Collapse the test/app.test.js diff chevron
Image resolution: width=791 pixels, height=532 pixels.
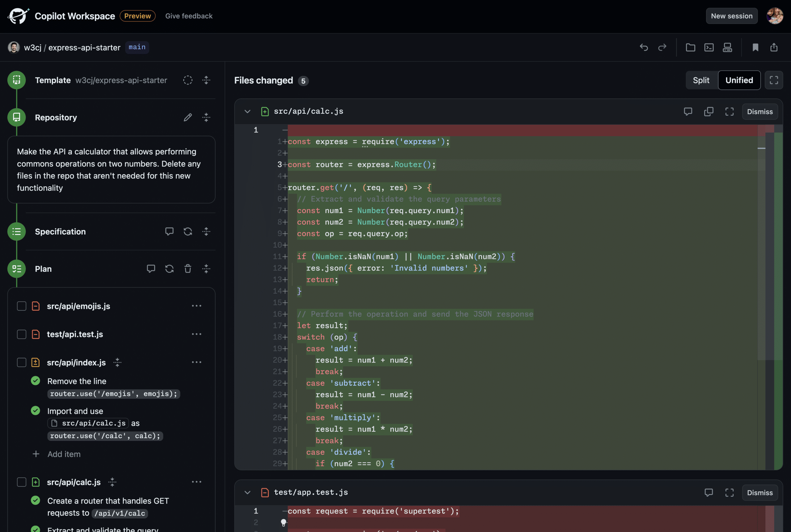pyautogui.click(x=247, y=492)
